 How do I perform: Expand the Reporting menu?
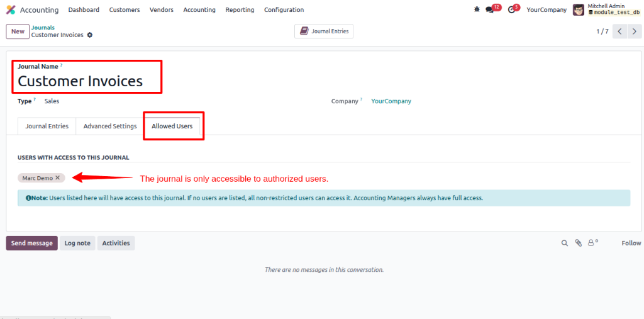tap(240, 9)
